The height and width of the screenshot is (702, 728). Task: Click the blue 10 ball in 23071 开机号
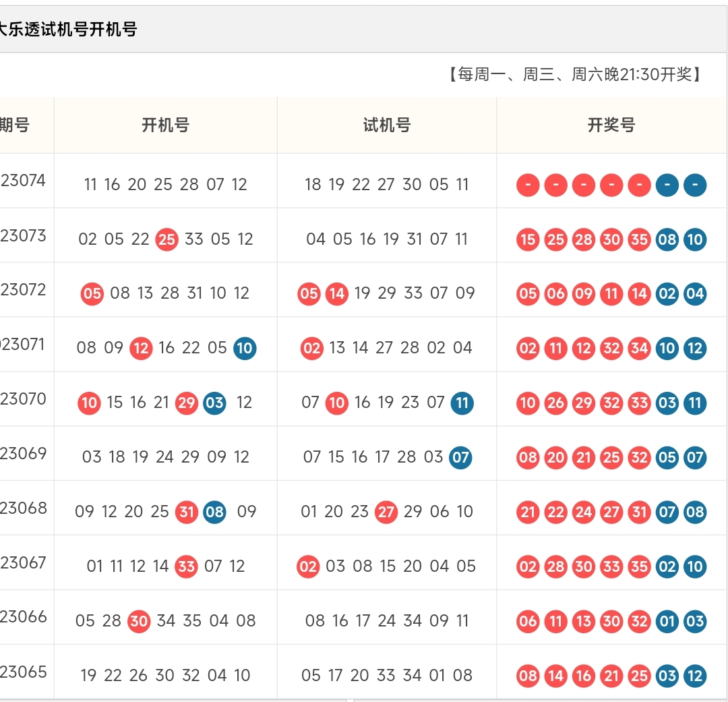(245, 349)
